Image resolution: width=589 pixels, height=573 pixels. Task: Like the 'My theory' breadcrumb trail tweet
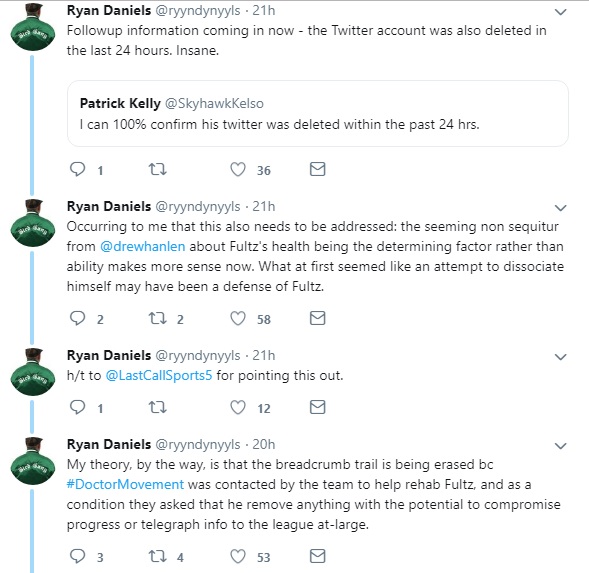[238, 556]
